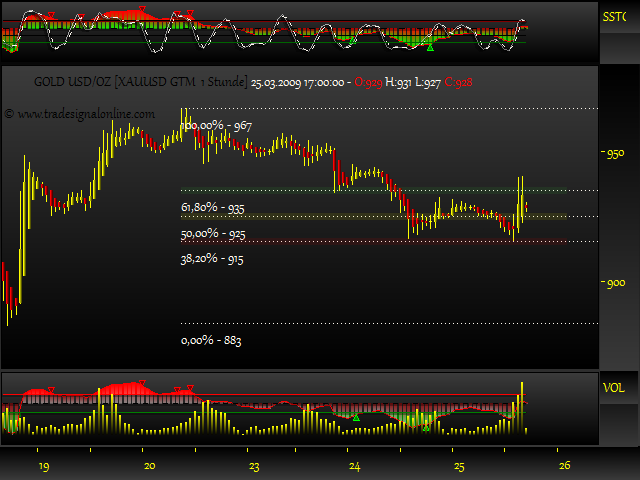640x480 pixels.
Task: Click date 19 on the time axis
Action: [x=43, y=466]
